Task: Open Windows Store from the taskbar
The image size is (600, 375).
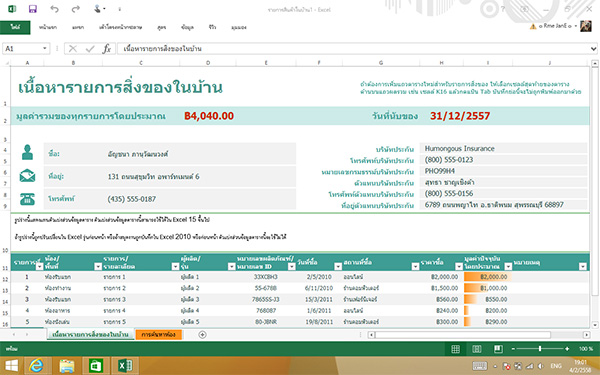Action: point(95,366)
